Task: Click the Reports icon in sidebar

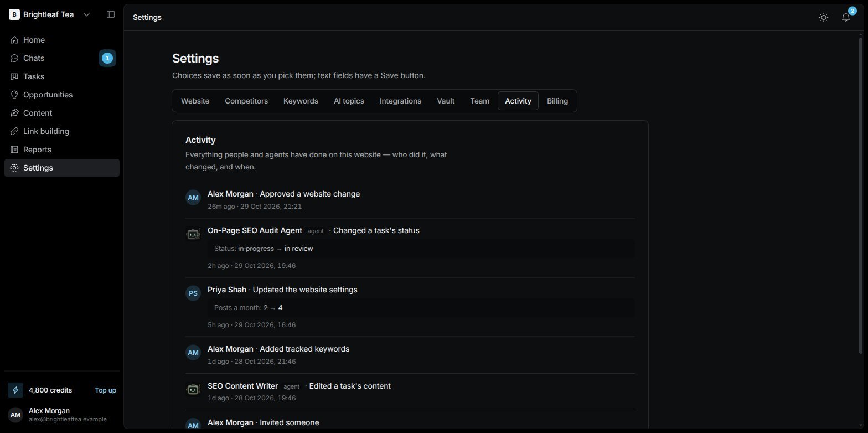Action: [14, 150]
